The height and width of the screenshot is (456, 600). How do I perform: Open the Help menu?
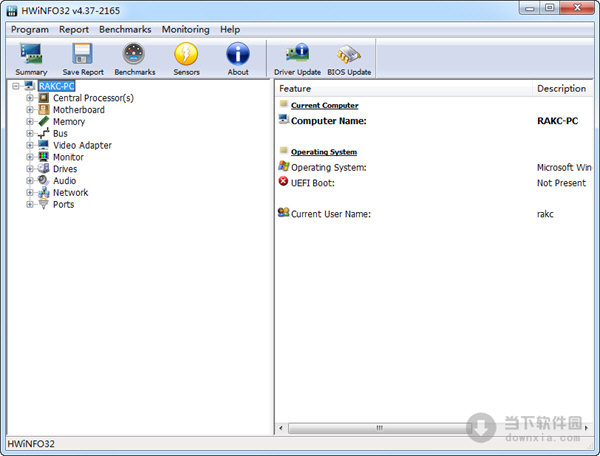230,29
